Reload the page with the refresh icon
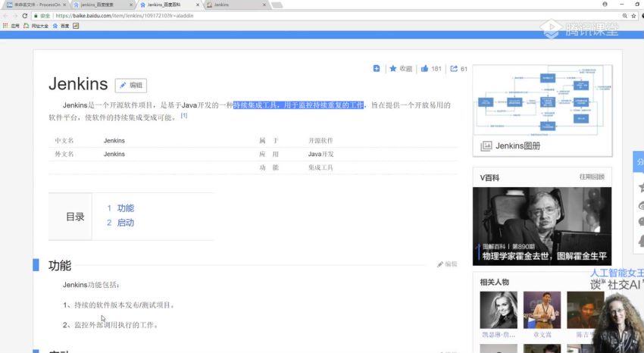The height and width of the screenshot is (353, 644). coord(25,16)
